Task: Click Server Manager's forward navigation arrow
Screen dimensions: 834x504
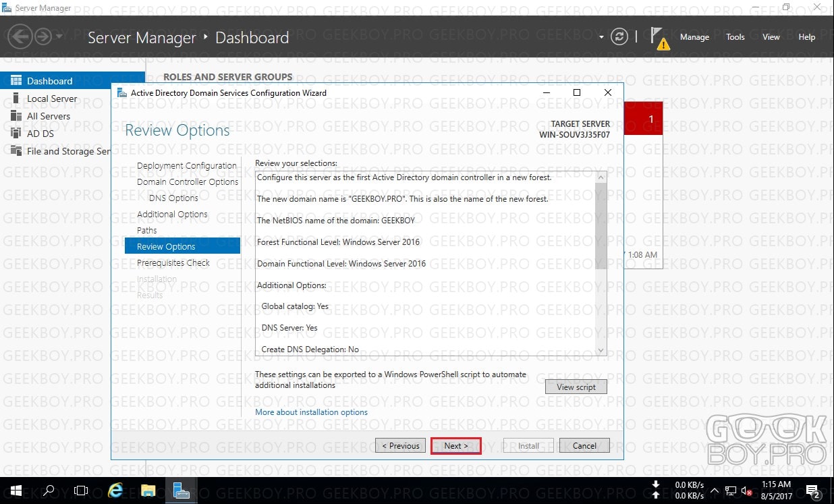Action: coord(43,36)
